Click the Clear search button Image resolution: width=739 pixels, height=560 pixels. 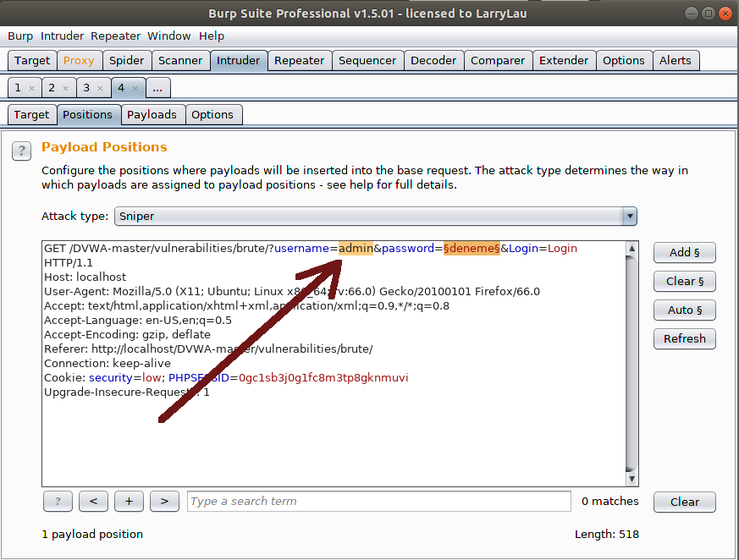(684, 502)
